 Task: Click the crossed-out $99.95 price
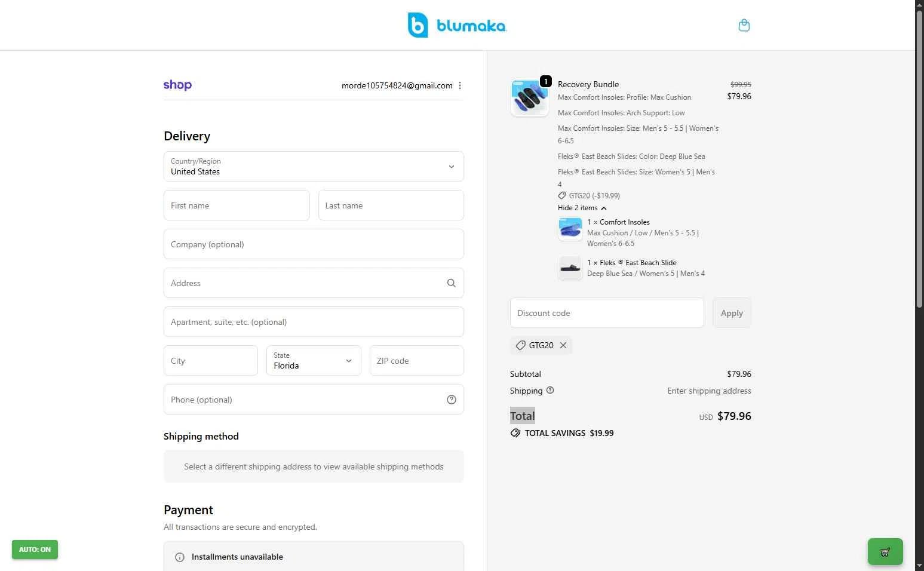coord(741,85)
